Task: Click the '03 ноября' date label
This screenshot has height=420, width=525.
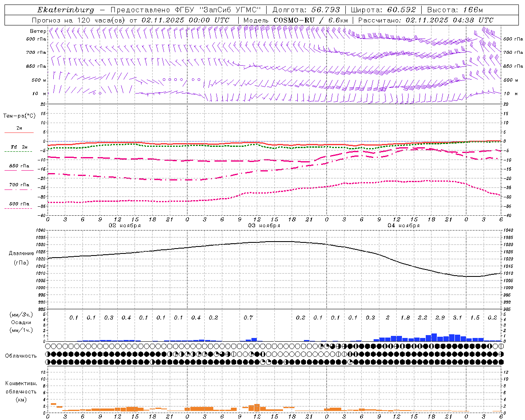Action: point(264,226)
